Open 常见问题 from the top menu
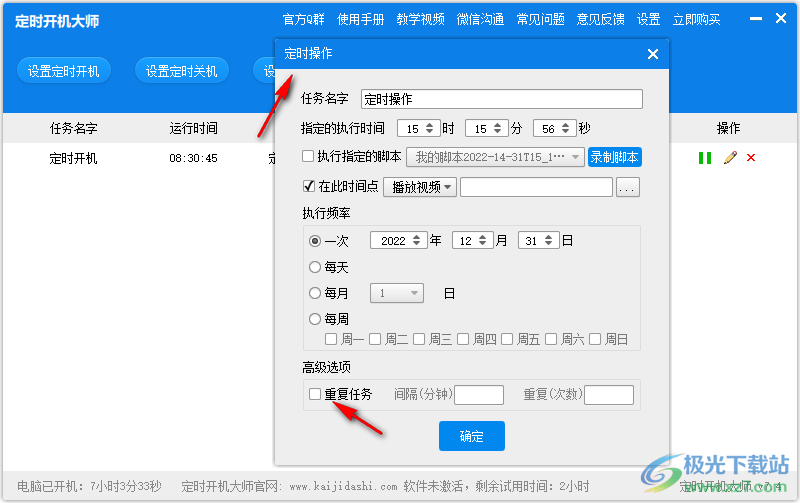Image resolution: width=800 pixels, height=503 pixels. tap(540, 19)
